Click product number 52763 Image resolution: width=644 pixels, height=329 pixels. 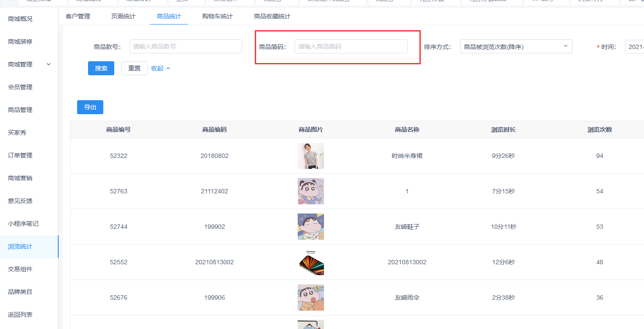click(x=118, y=191)
